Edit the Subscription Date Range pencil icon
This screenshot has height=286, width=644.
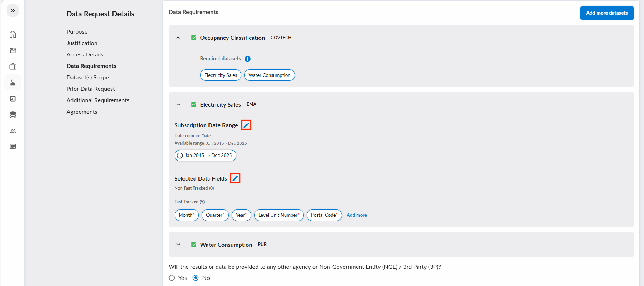tap(246, 125)
